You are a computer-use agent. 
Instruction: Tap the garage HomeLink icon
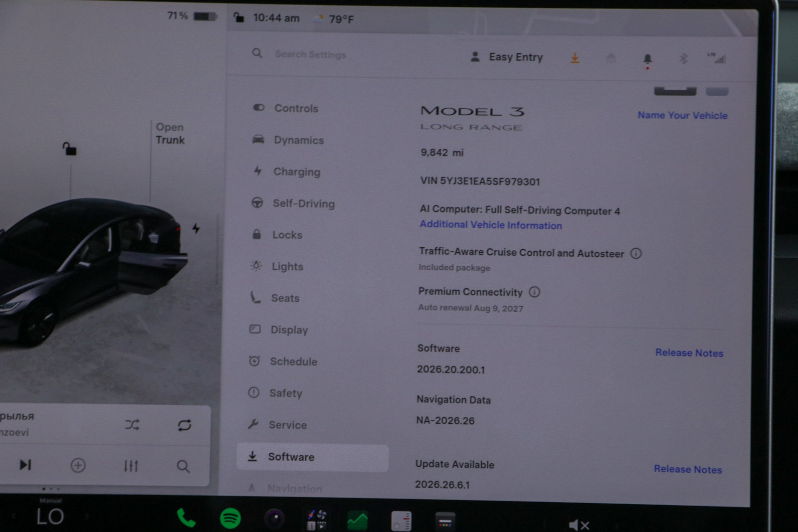pyautogui.click(x=610, y=58)
